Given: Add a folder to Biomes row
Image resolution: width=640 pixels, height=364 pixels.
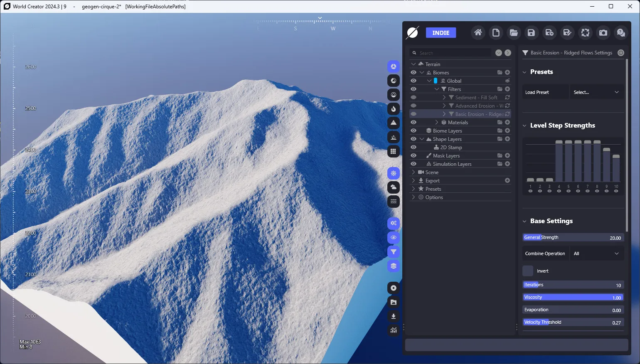Looking at the screenshot, I should pos(500,72).
